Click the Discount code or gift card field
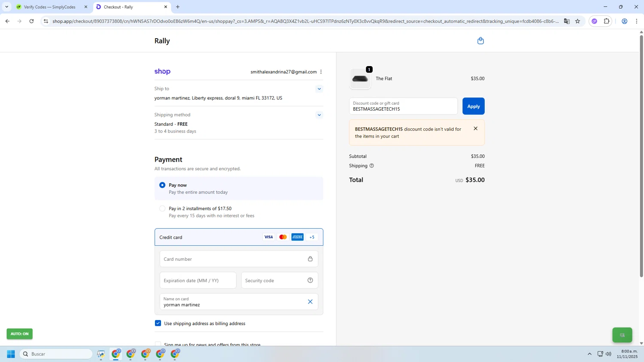The image size is (644, 362). [403, 106]
